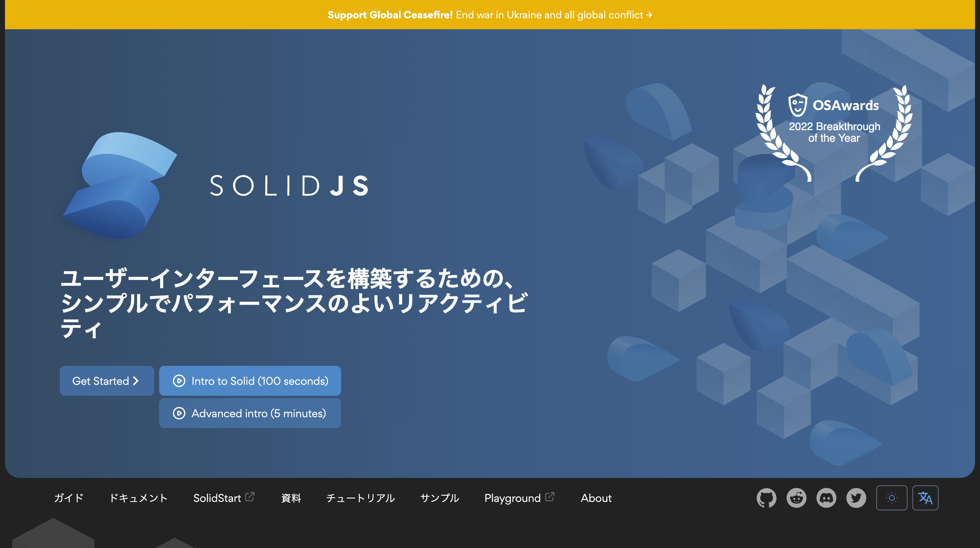
Task: Open the Reddit icon link
Action: pos(796,498)
